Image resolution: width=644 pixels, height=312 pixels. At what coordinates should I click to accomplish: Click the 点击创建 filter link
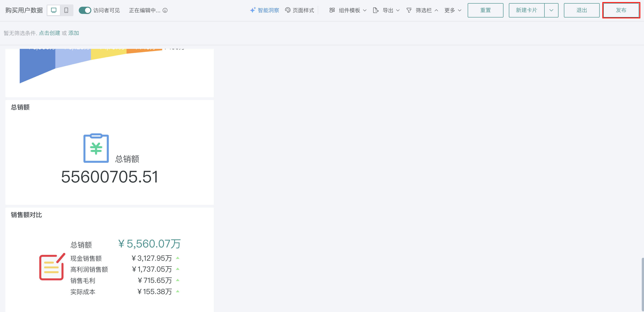click(49, 33)
